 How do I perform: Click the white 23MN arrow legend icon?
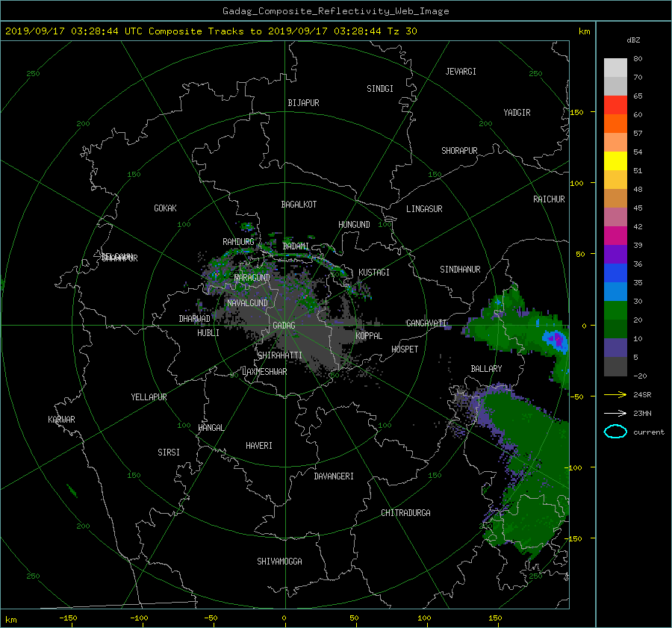coord(615,413)
